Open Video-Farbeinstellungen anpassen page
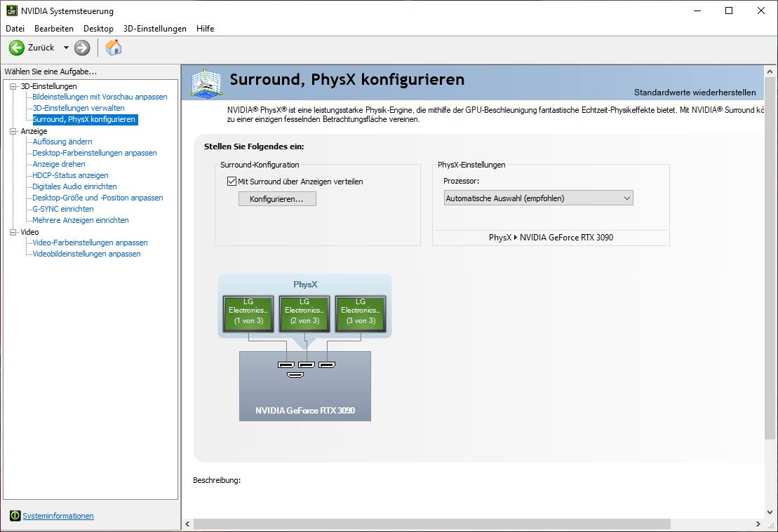This screenshot has width=778, height=532. click(90, 243)
